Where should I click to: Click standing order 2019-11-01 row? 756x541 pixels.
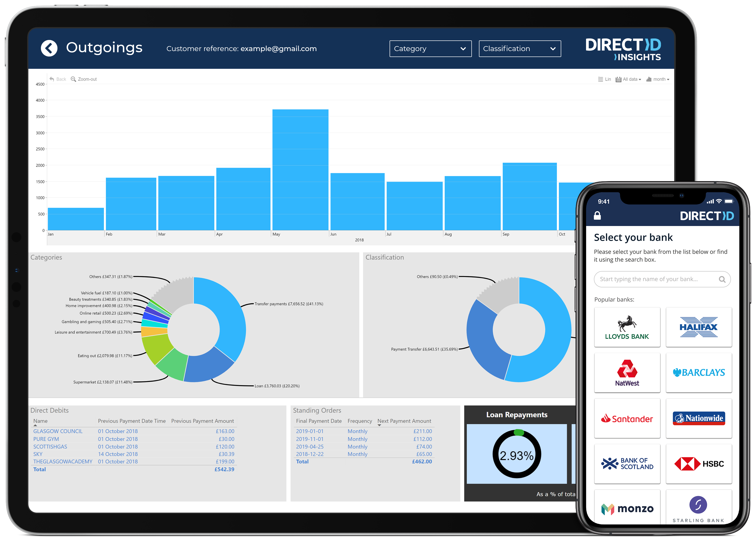click(x=364, y=439)
